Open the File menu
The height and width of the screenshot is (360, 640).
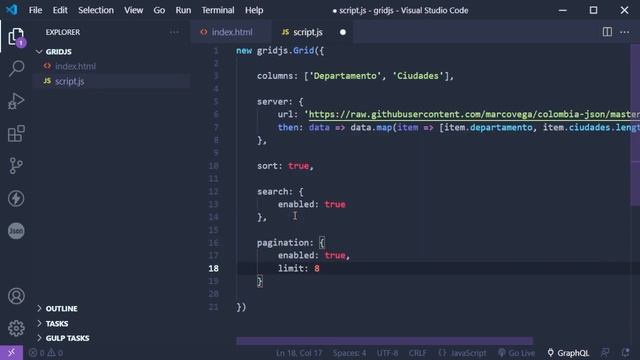pos(36,10)
